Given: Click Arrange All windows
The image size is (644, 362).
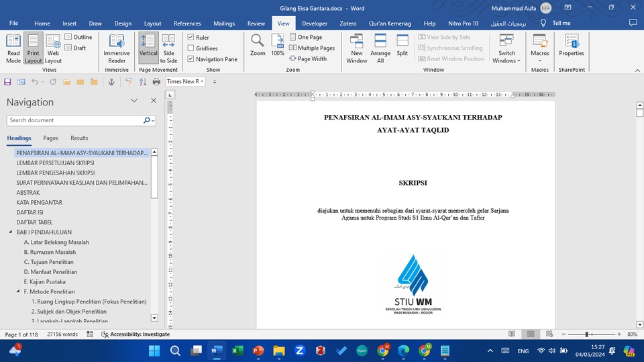Looking at the screenshot, I should coord(380,48).
